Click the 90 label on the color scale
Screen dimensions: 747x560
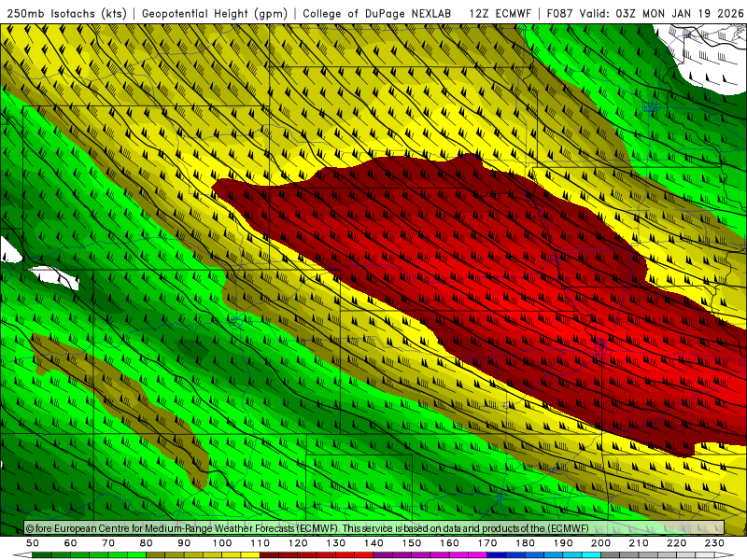tap(184, 543)
